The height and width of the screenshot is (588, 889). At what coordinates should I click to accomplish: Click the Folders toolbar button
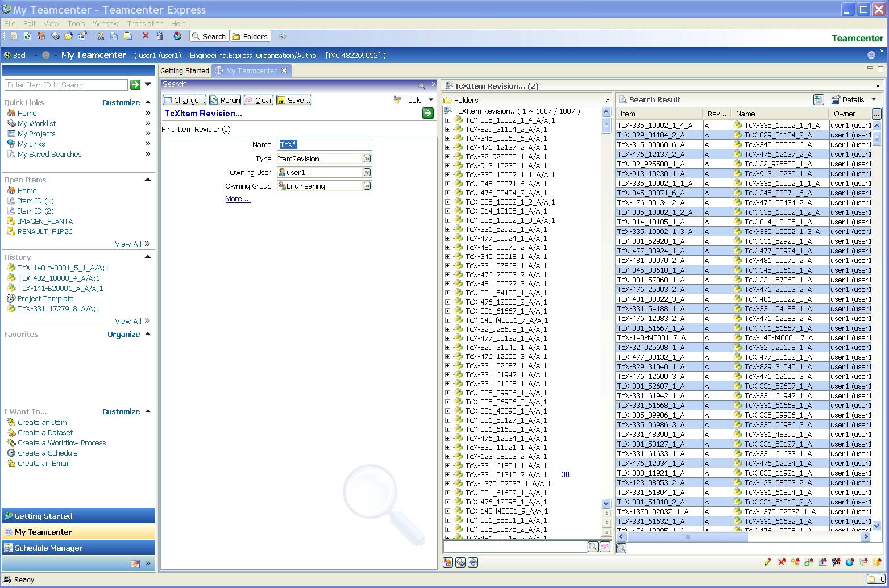pos(250,36)
